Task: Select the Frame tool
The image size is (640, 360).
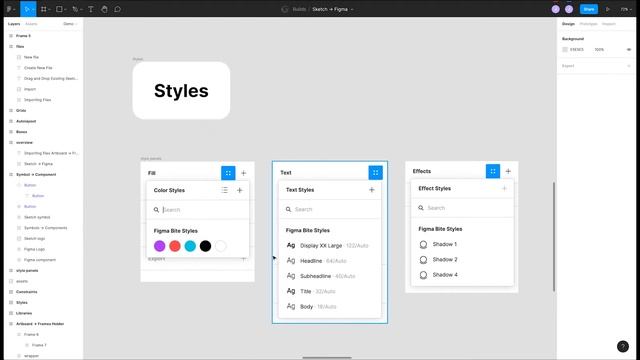Action: 45,9
